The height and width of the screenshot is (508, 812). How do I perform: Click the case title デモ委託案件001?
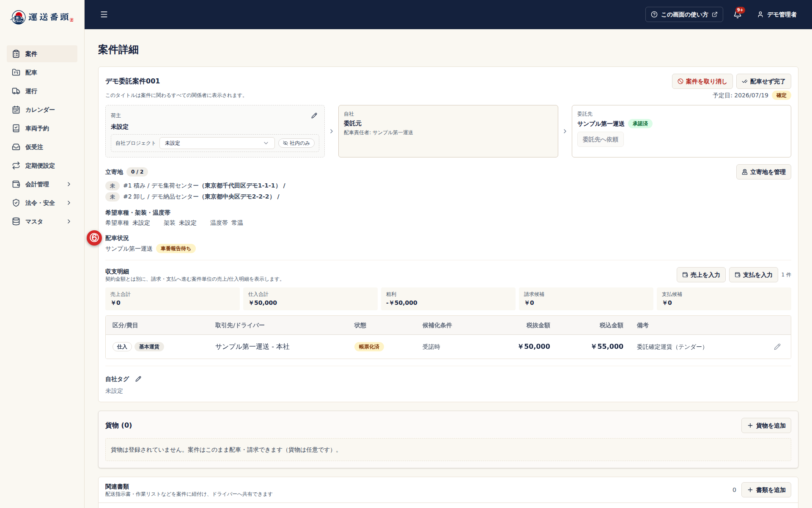[132, 81]
